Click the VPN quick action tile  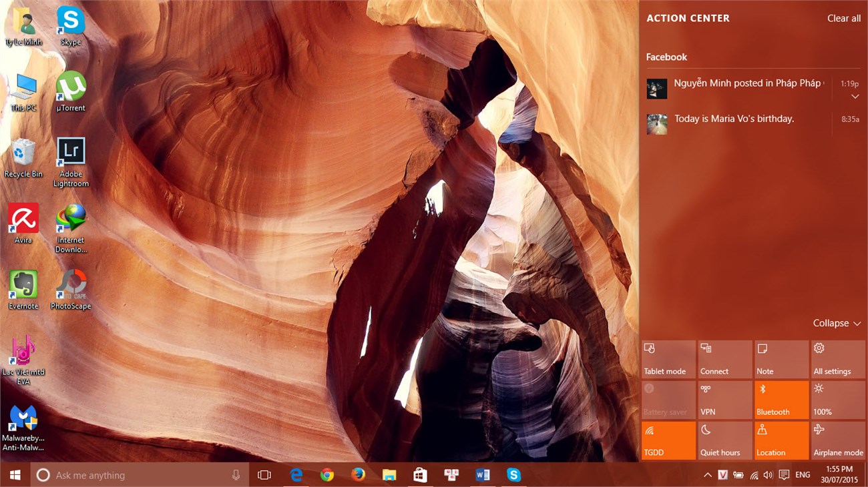[725, 400]
